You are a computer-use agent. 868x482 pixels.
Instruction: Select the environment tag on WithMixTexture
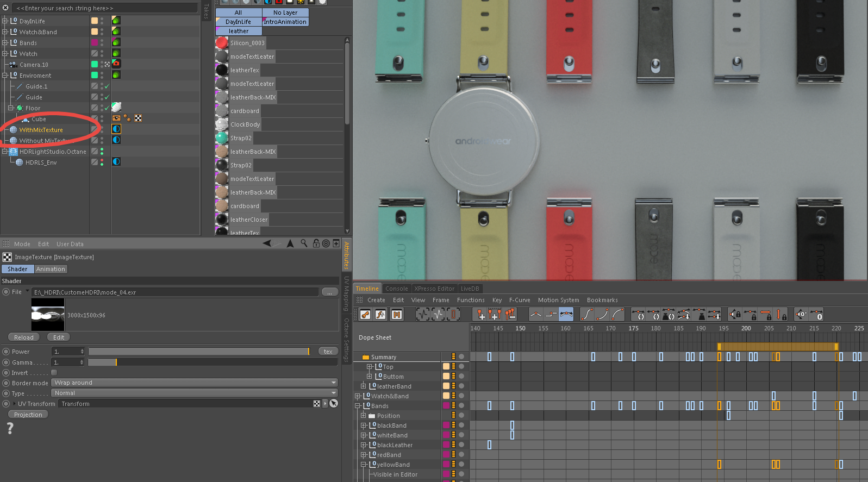pos(116,129)
